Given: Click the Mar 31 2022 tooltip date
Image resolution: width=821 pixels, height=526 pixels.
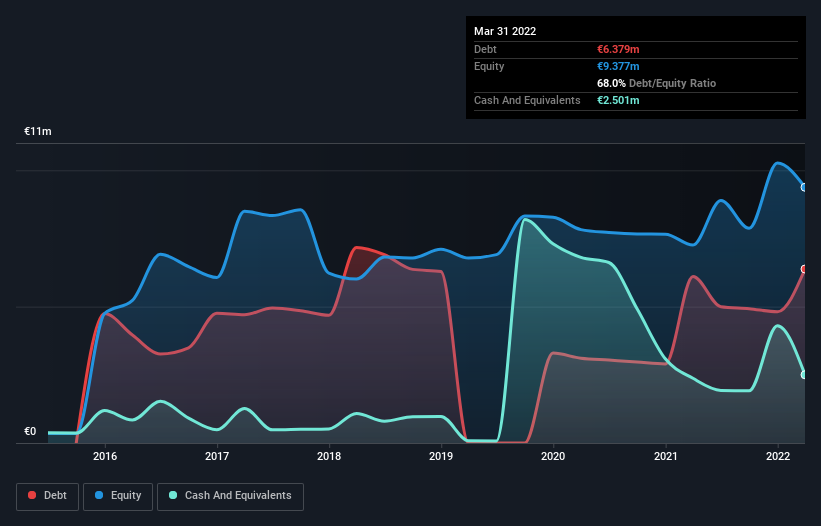Looking at the screenshot, I should point(505,31).
